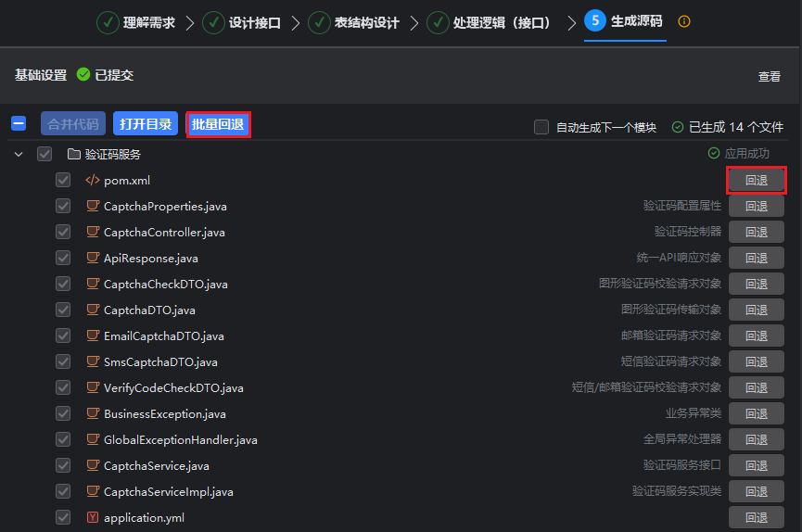The width and height of the screenshot is (802, 532).
Task: Click the info icon beside 生成源码
Action: 684,21
